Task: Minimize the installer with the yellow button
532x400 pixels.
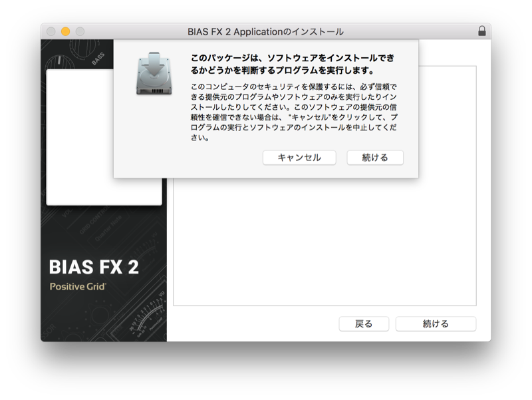Action: click(x=65, y=31)
